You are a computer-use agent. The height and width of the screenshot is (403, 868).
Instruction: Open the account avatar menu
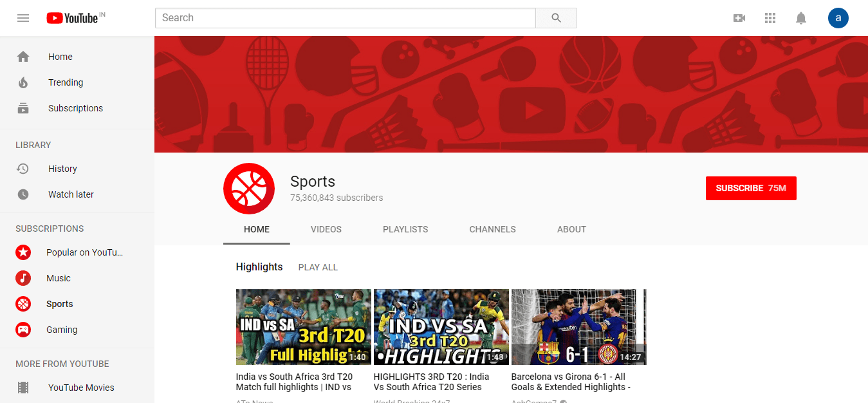point(838,17)
